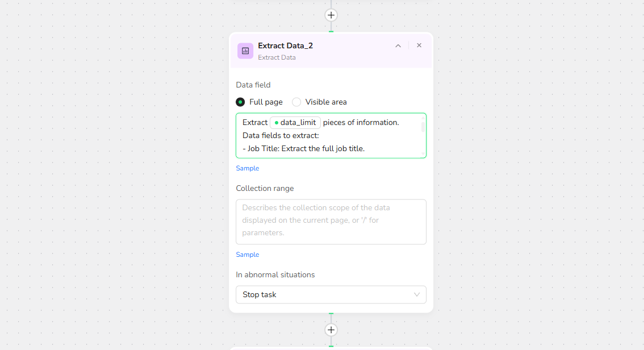Screen dimensions: 644x350
Task: Open the Sample link under Data field
Action: 248,168
